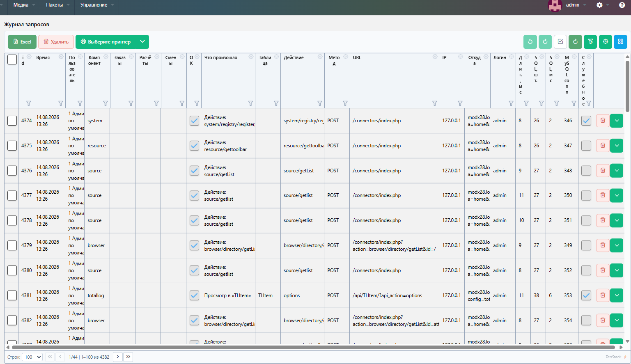This screenshot has height=364, width=631.
Task: Open the Управление menu
Action: pyautogui.click(x=97, y=5)
